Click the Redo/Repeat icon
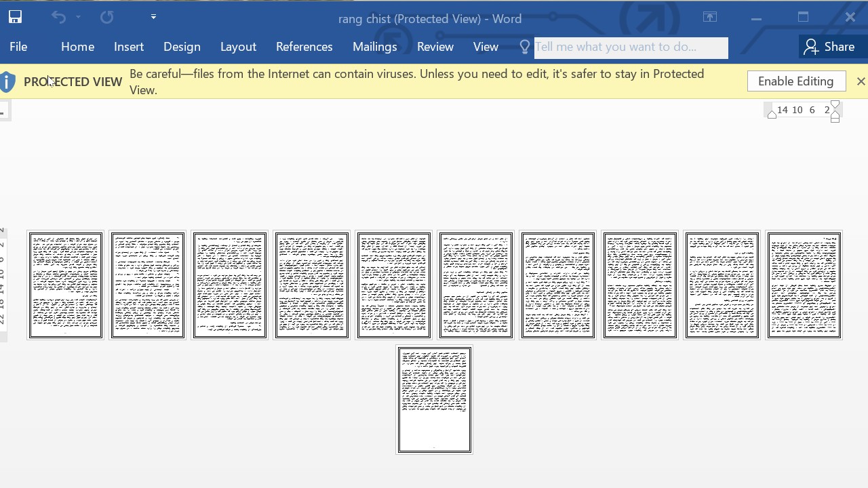The width and height of the screenshot is (868, 488). 107,17
